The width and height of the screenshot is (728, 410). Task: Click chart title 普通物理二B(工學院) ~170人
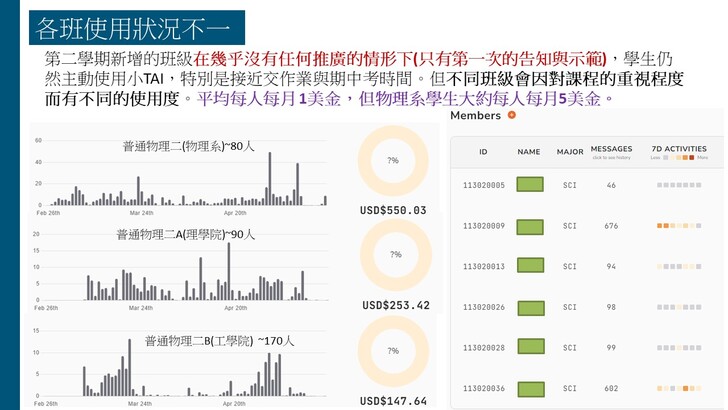pos(219,341)
